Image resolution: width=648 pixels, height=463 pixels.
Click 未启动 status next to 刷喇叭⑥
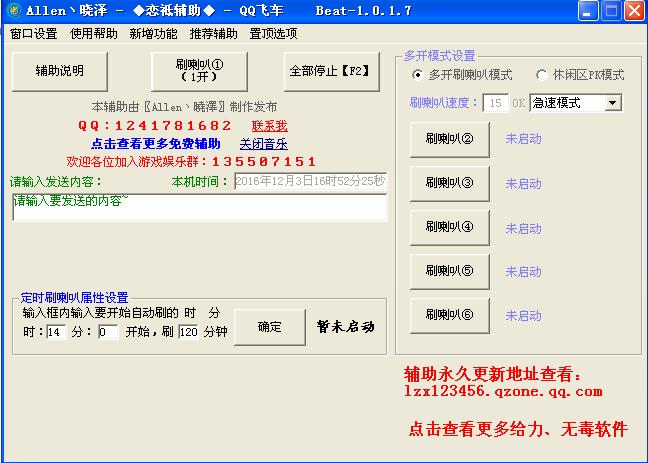click(x=523, y=316)
